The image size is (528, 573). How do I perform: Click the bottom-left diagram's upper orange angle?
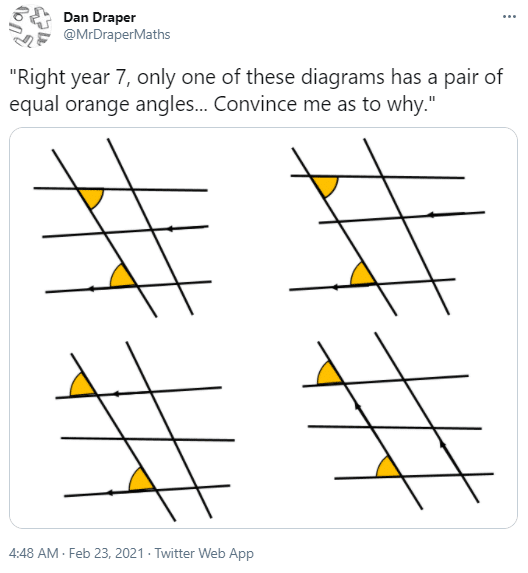[82, 385]
